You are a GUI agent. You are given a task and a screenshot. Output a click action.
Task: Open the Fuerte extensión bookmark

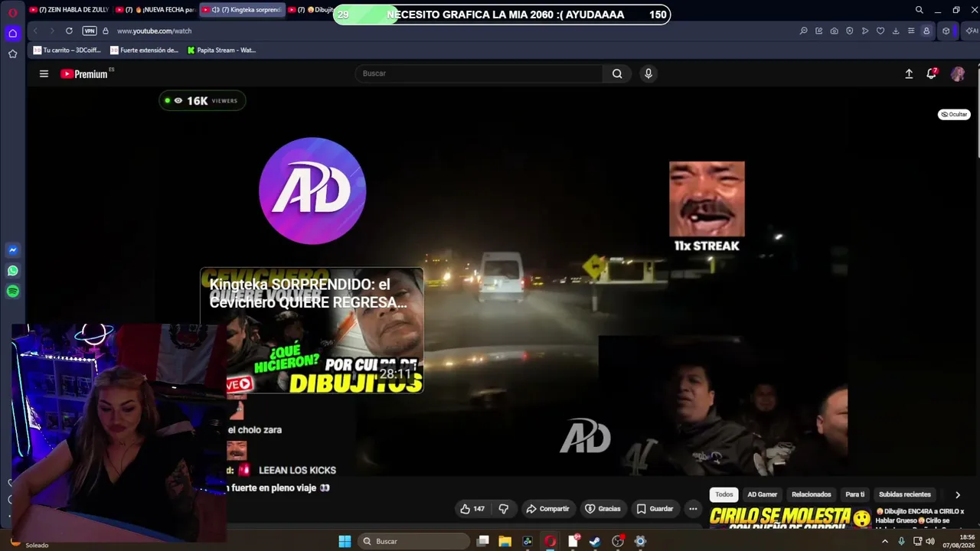[144, 51]
